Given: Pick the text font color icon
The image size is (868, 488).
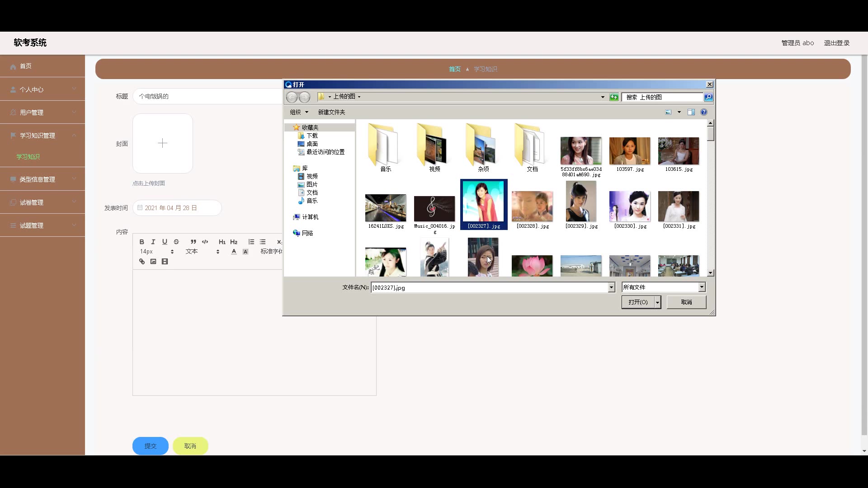Looking at the screenshot, I should point(234,252).
